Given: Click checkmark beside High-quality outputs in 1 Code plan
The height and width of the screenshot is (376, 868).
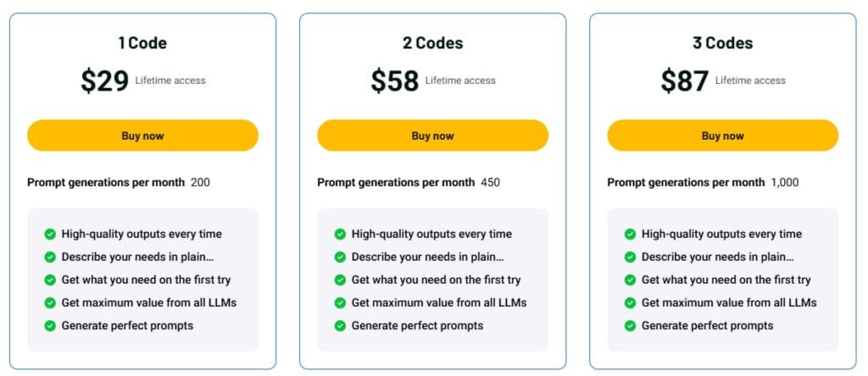Looking at the screenshot, I should pos(50,235).
